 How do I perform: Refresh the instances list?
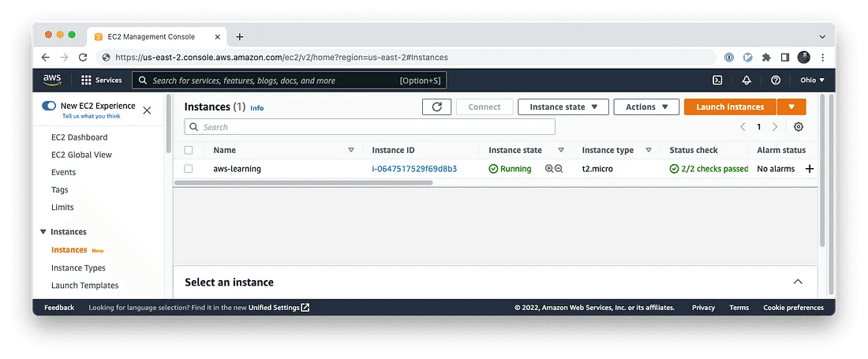437,107
